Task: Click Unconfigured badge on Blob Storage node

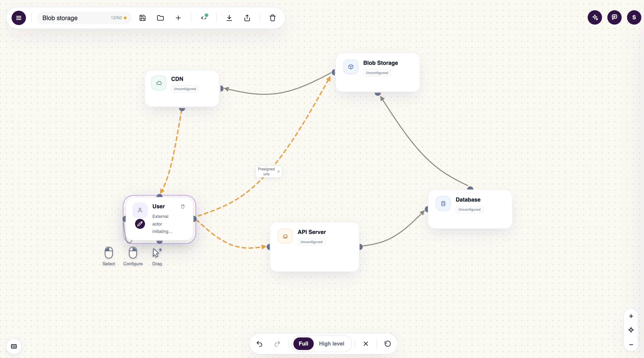Action: point(377,73)
